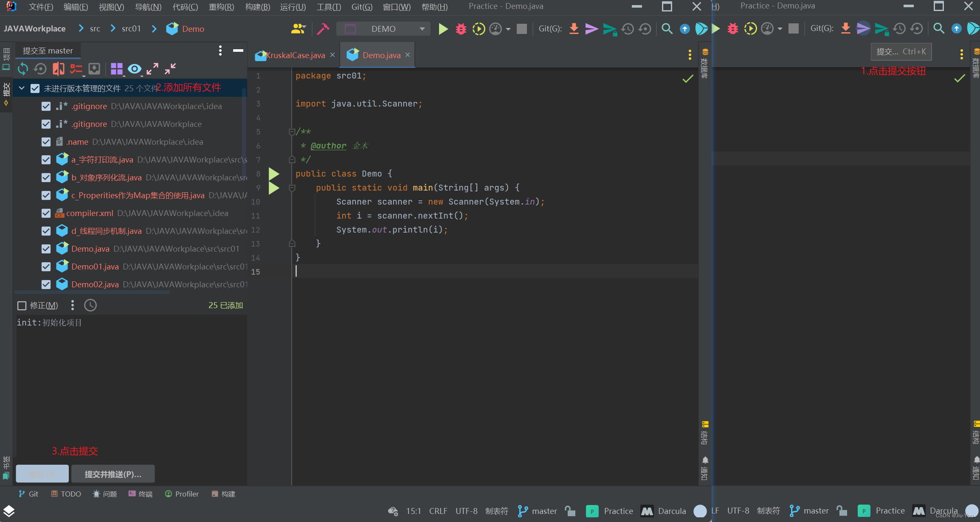The image size is (980, 522).
Task: Enable the 修正(M) amend checkbox
Action: (x=22, y=306)
